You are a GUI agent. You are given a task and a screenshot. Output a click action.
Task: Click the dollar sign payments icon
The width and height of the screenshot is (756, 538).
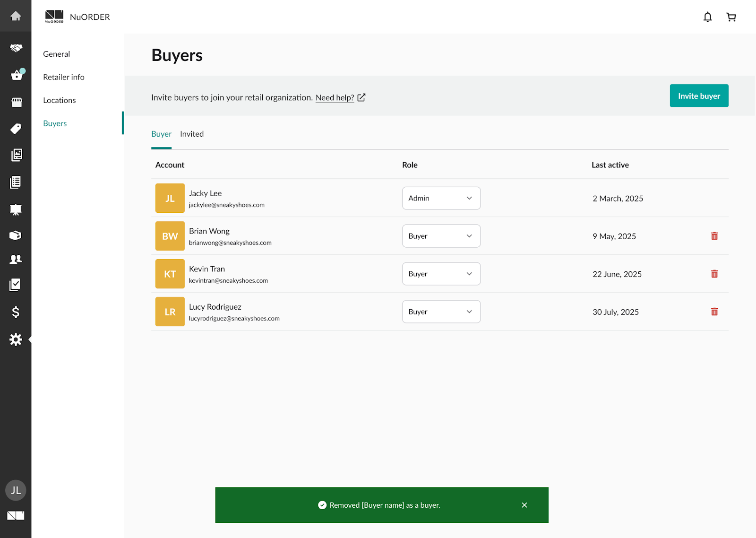click(x=16, y=312)
